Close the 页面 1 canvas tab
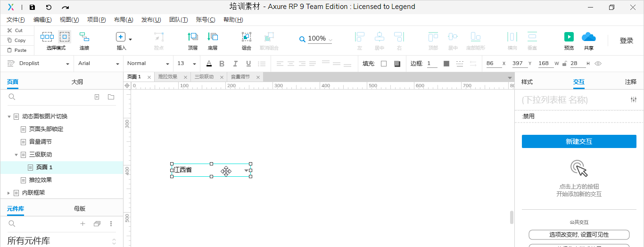Image resolution: width=644 pixels, height=247 pixels. (x=149, y=77)
